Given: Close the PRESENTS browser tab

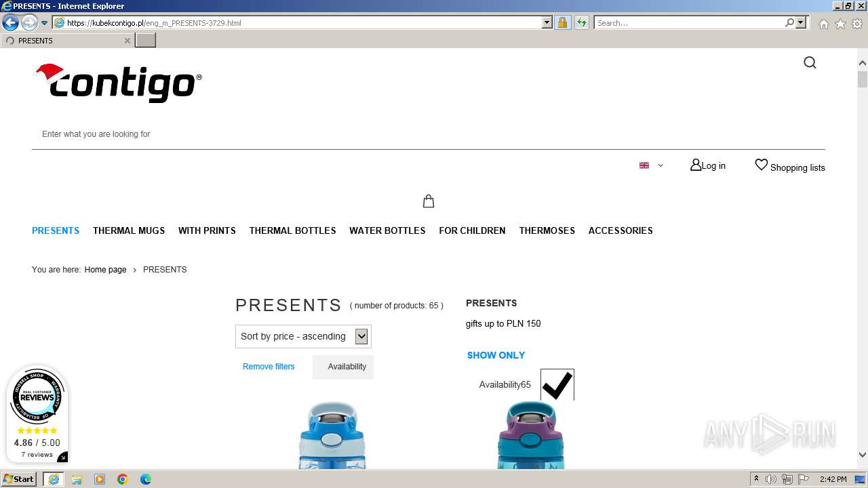Looking at the screenshot, I should pos(127,41).
